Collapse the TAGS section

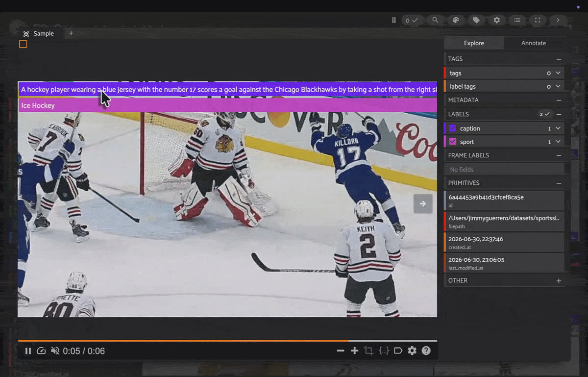[559, 59]
